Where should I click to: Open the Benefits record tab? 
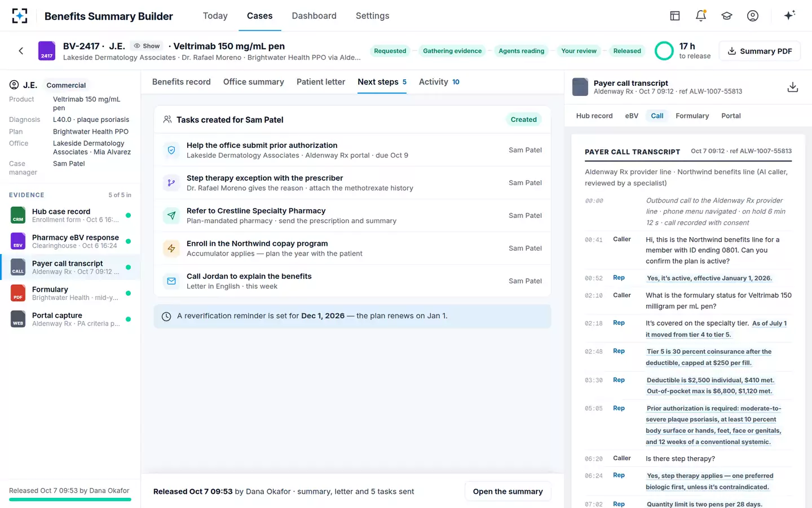[x=182, y=82]
